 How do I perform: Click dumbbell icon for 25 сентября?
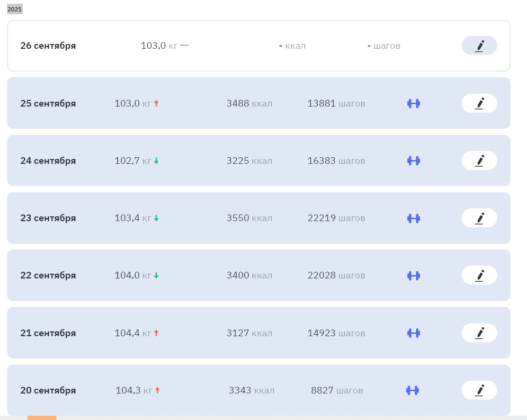413,104
